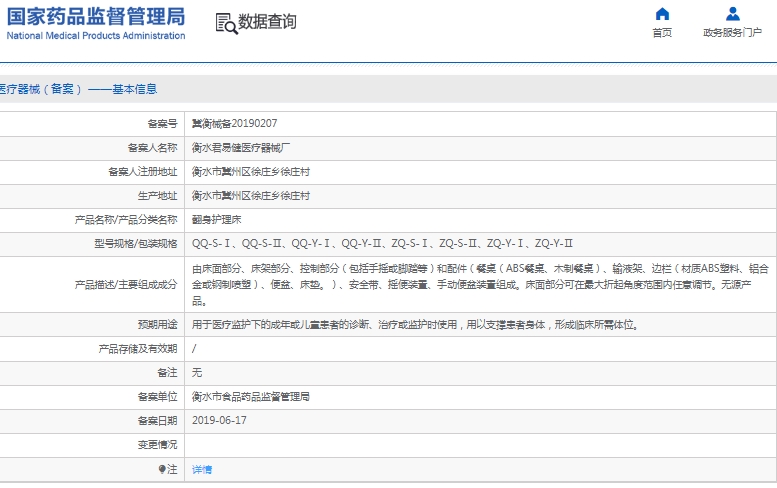777x488 pixels.
Task: Click the 生产地址 address value
Action: tap(251, 196)
